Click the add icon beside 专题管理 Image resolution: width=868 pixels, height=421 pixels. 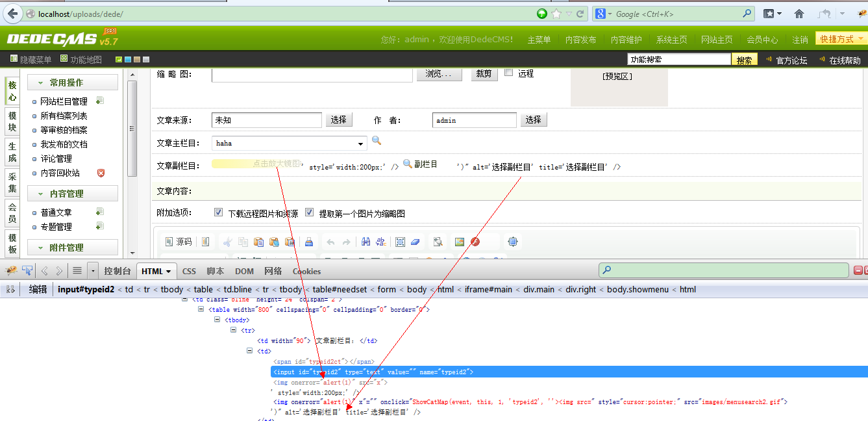pyautogui.click(x=100, y=226)
